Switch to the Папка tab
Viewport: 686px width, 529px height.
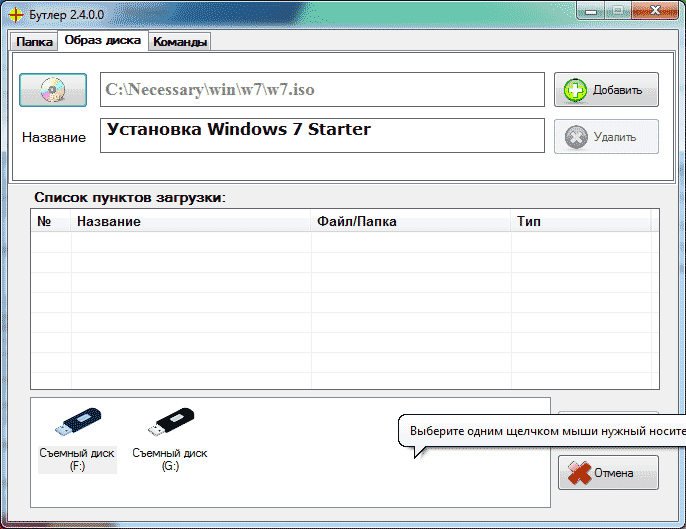[34, 42]
